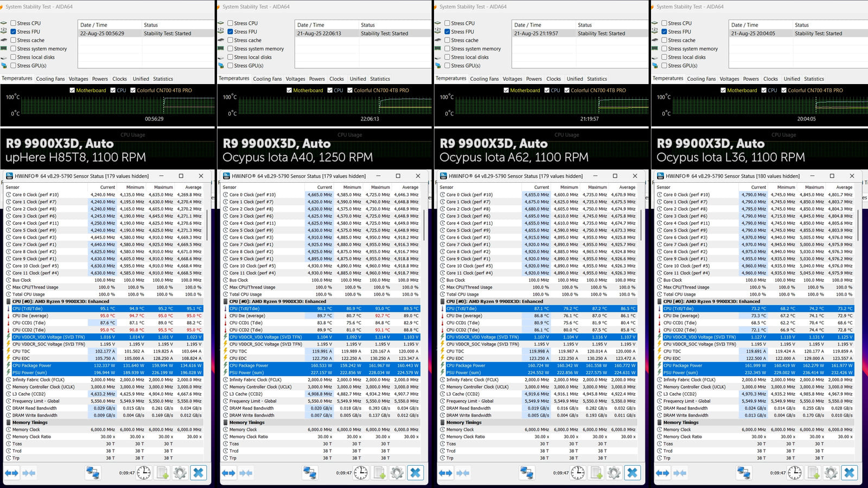Select CPU Package Power row in Iota L36 window

point(756,365)
